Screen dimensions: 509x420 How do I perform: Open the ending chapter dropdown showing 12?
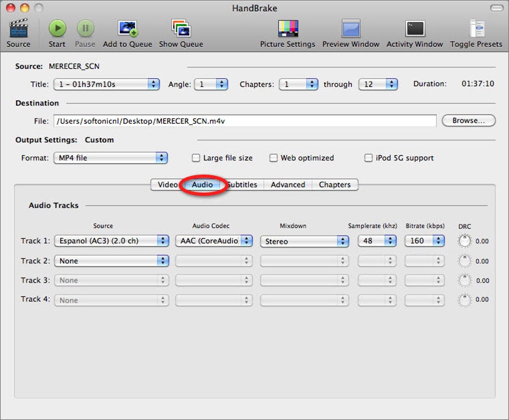click(378, 84)
